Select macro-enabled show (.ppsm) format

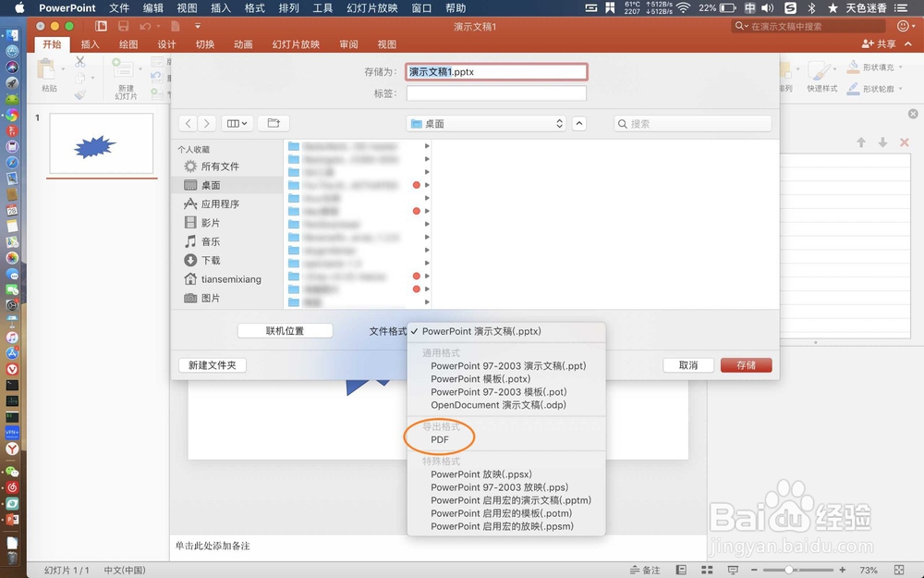pos(502,526)
